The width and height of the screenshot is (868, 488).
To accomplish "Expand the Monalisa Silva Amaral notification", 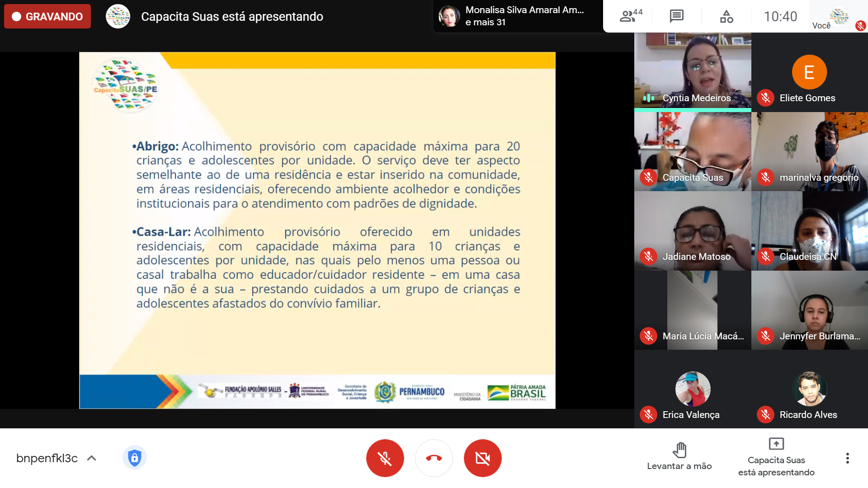I will point(518,16).
